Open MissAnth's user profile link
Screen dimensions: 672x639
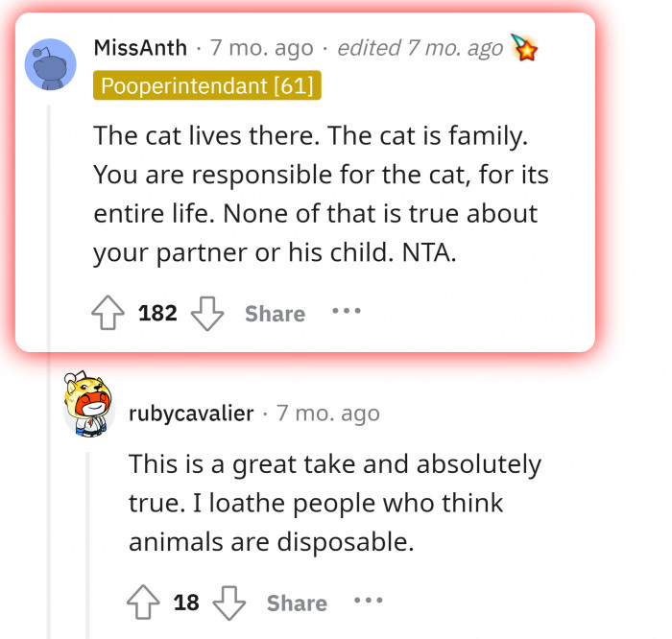(x=140, y=47)
